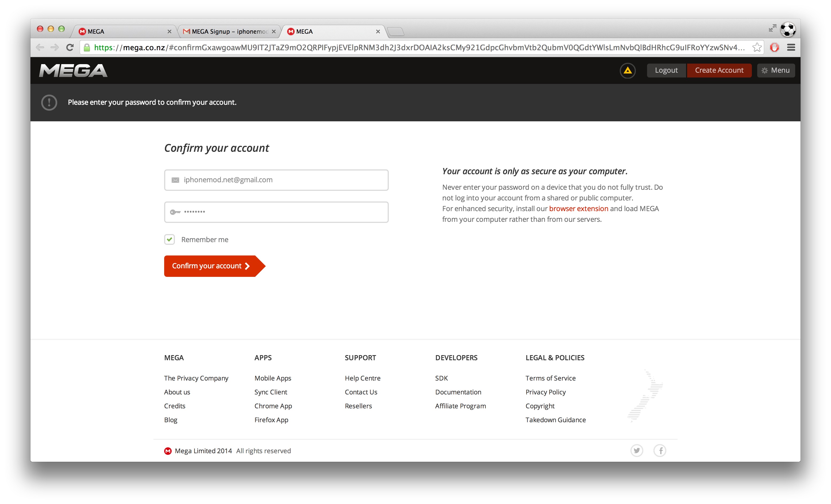Click the email envelope icon

(176, 180)
